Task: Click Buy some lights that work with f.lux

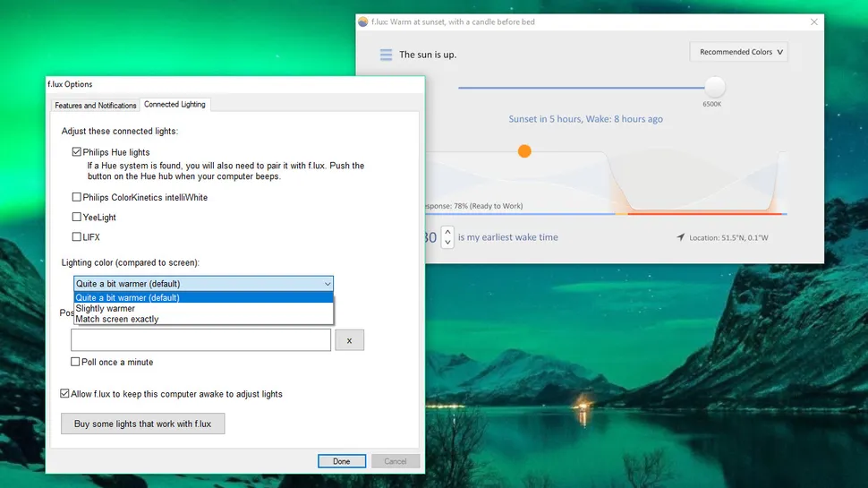Action: point(142,424)
